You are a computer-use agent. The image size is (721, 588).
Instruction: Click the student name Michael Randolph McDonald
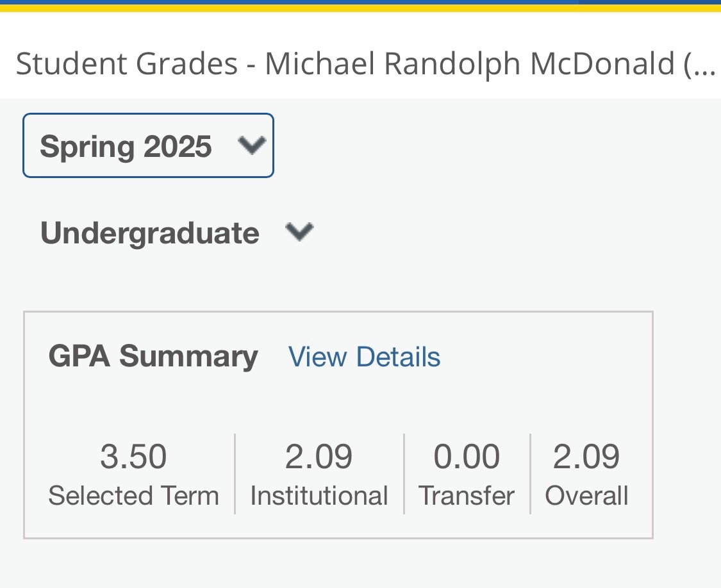coord(469,63)
